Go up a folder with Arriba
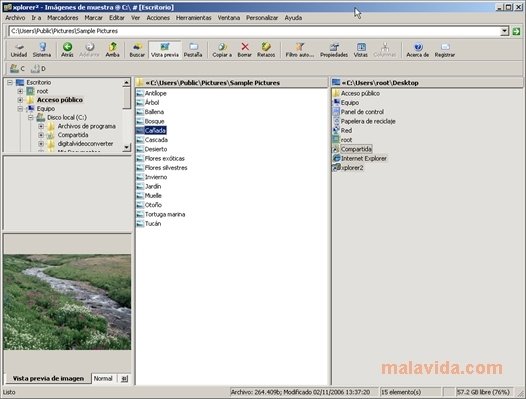Image resolution: width=526 pixels, height=399 pixels. pyautogui.click(x=112, y=50)
